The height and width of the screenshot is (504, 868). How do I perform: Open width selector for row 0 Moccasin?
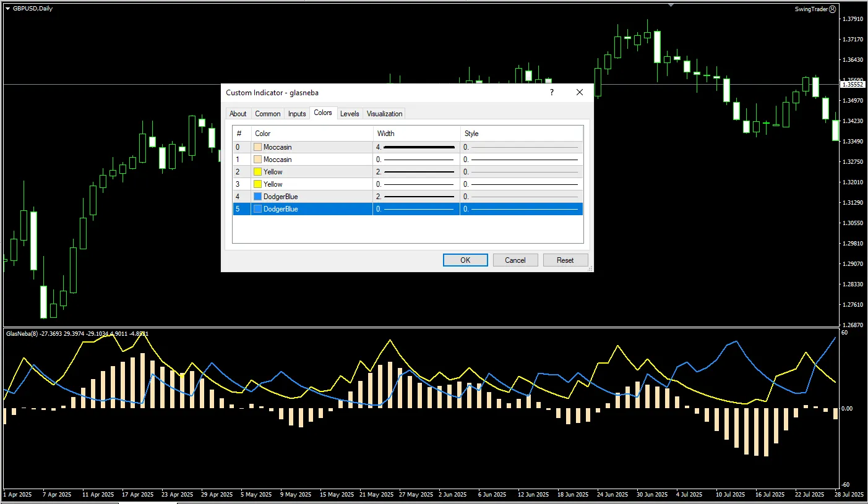[x=416, y=147]
